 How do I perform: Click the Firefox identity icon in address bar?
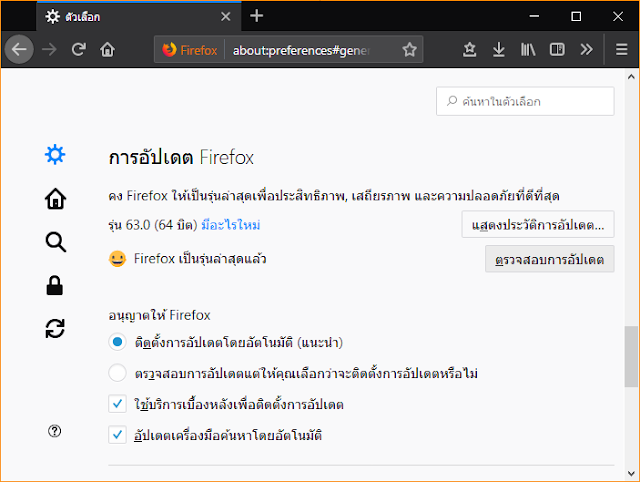point(190,50)
